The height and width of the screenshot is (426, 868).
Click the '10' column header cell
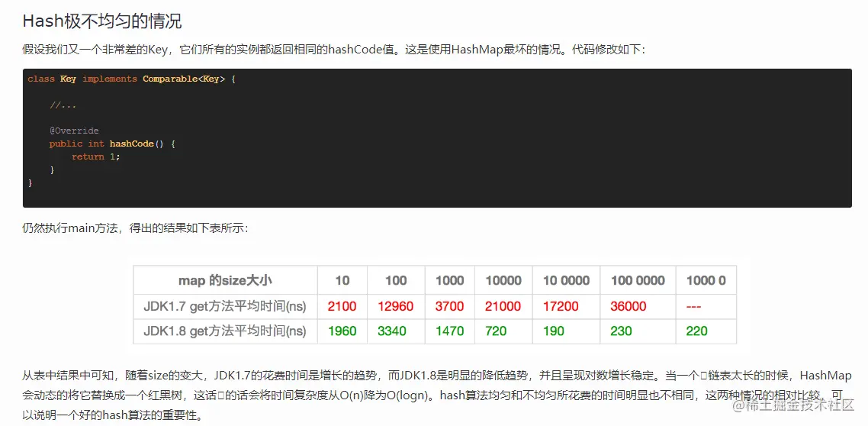coord(342,280)
